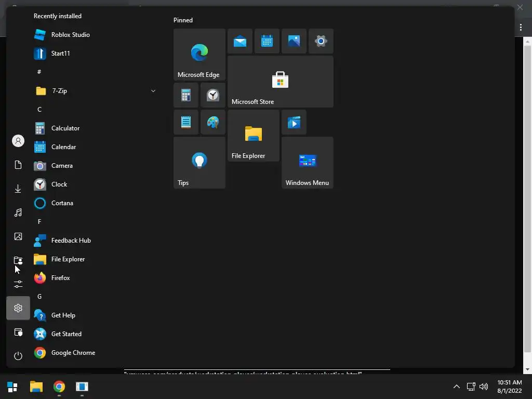Open the Movies & TV pinned tile
The height and width of the screenshot is (399, 532).
coord(294,122)
